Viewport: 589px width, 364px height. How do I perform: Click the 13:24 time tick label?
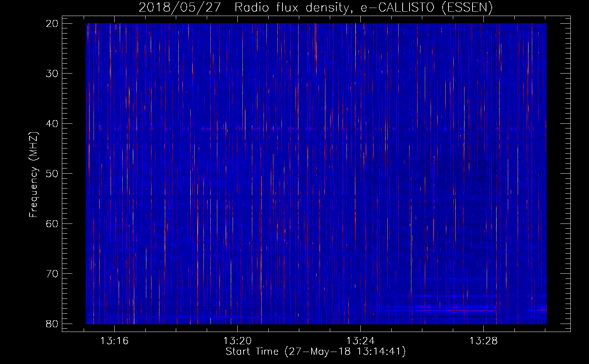coord(360,341)
